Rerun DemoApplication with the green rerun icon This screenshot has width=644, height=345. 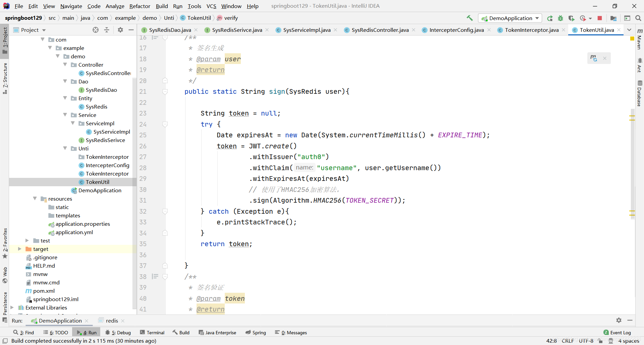(550, 18)
